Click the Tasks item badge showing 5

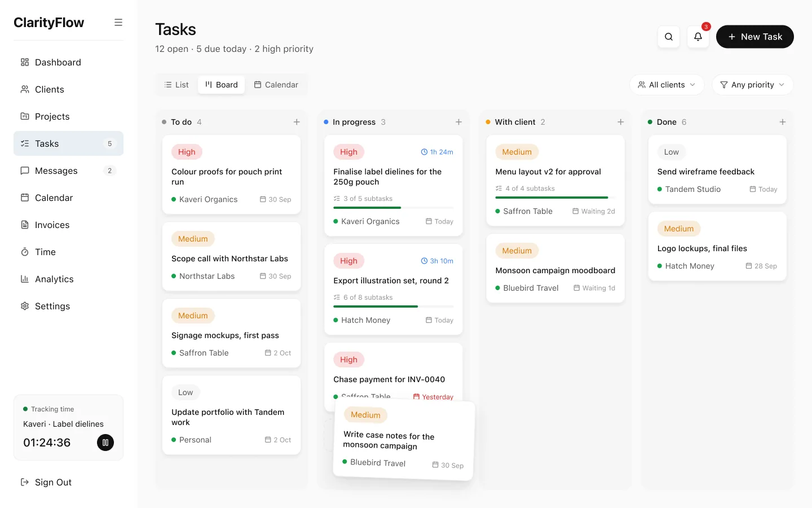[x=110, y=144]
